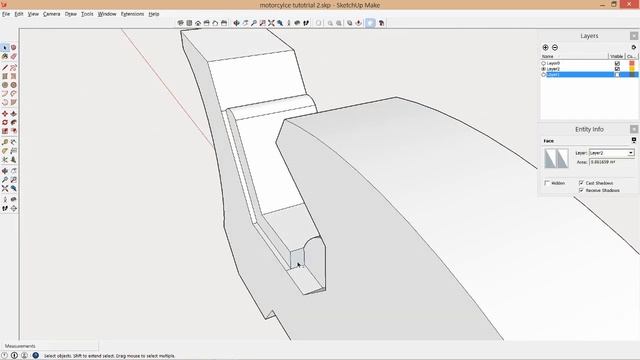
Task: Check the Hidden checkbox in Entity Info
Action: click(547, 183)
